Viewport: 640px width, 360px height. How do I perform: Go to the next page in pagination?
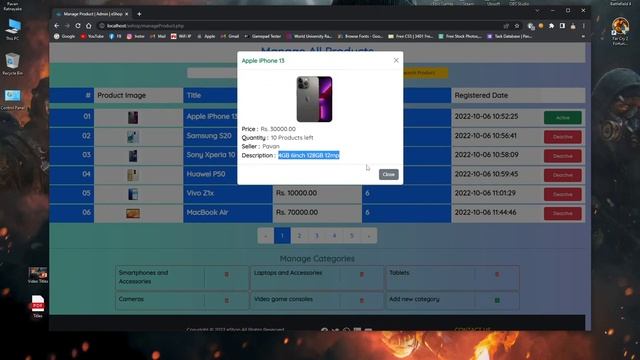pos(369,236)
